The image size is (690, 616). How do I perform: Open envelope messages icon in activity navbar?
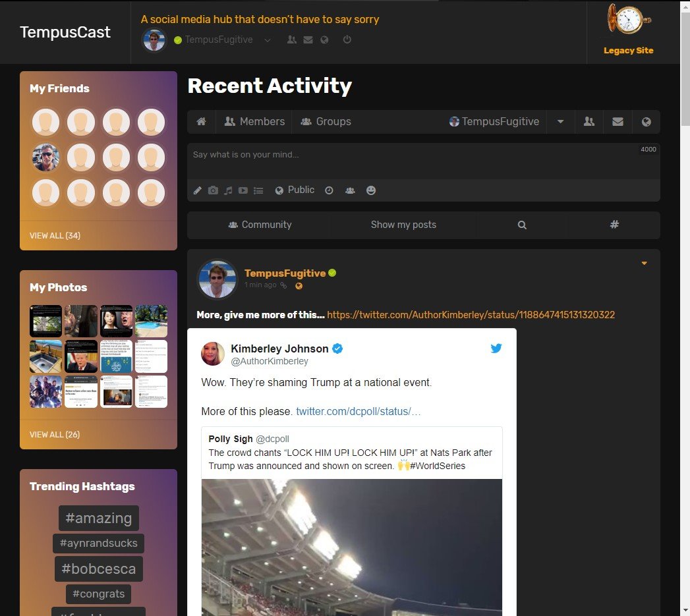coord(618,121)
